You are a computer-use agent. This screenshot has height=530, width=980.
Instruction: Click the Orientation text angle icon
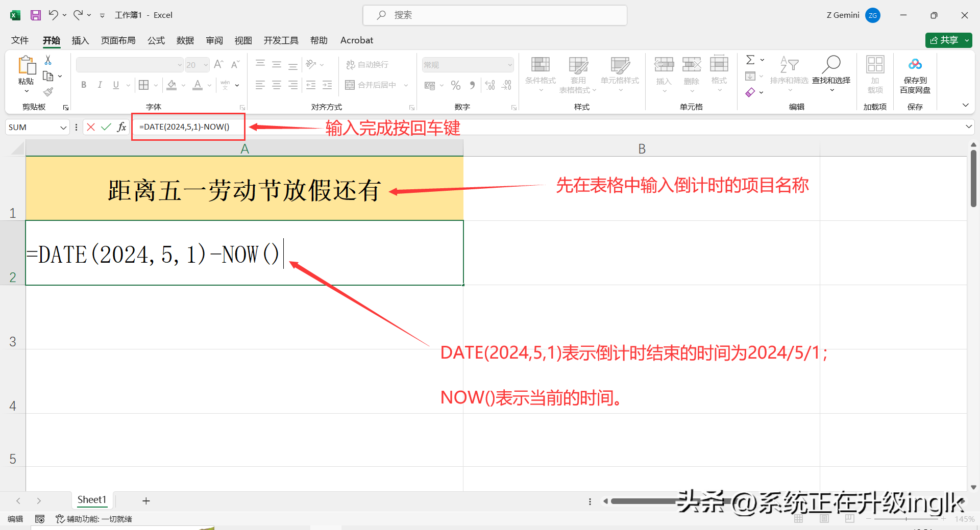click(311, 64)
